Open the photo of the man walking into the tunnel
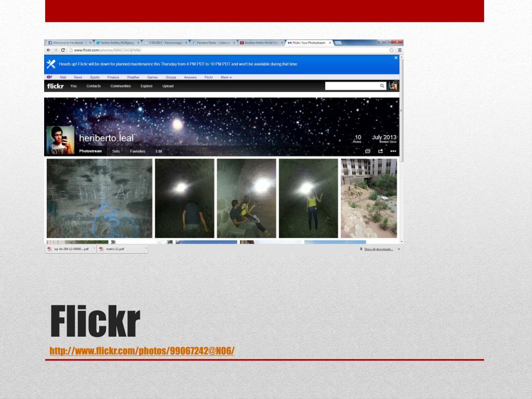Viewport: 532px width, 399px height. (184, 198)
